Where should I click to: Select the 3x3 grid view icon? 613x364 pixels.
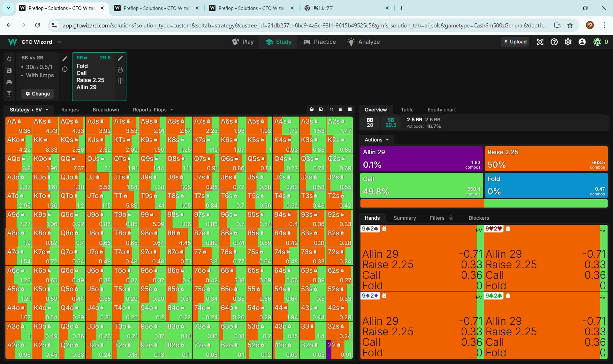[x=341, y=110]
